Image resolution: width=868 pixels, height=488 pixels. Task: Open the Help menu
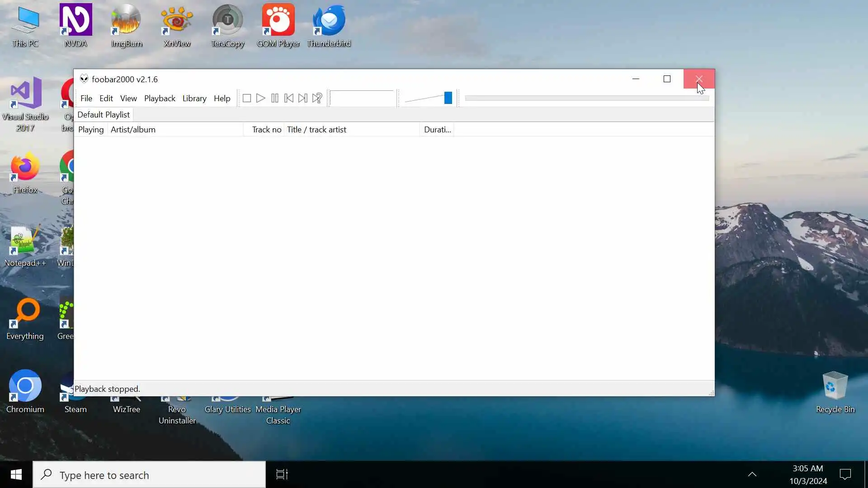coord(222,99)
